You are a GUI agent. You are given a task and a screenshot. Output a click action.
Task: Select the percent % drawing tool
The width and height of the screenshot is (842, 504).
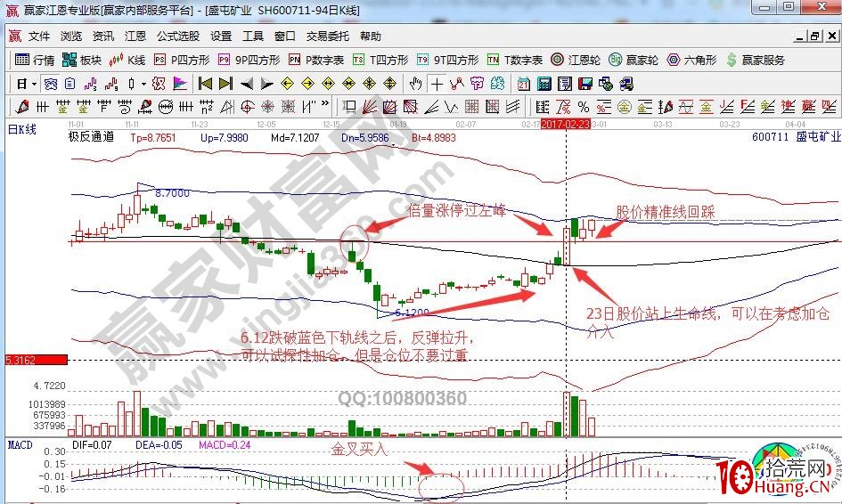click(584, 107)
